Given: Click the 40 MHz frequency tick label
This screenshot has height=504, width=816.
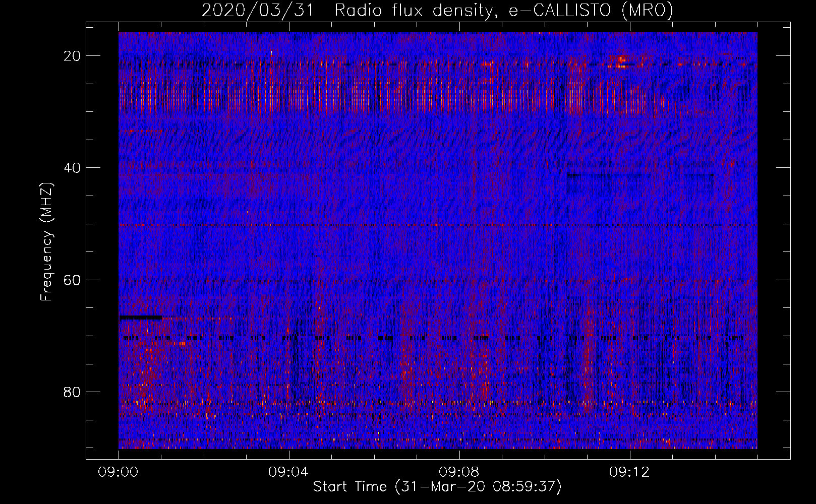Looking at the screenshot, I should [x=73, y=167].
